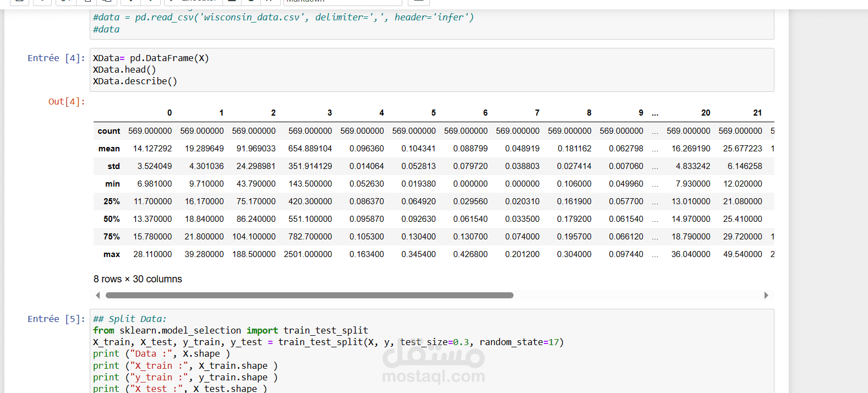
Task: Click the Out[4] output prompt
Action: [x=67, y=102]
